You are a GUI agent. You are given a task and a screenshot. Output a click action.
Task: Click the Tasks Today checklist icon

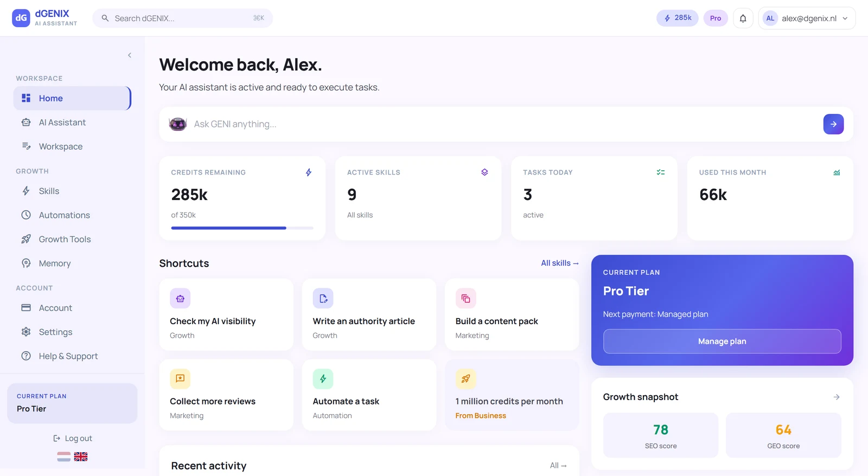661,172
